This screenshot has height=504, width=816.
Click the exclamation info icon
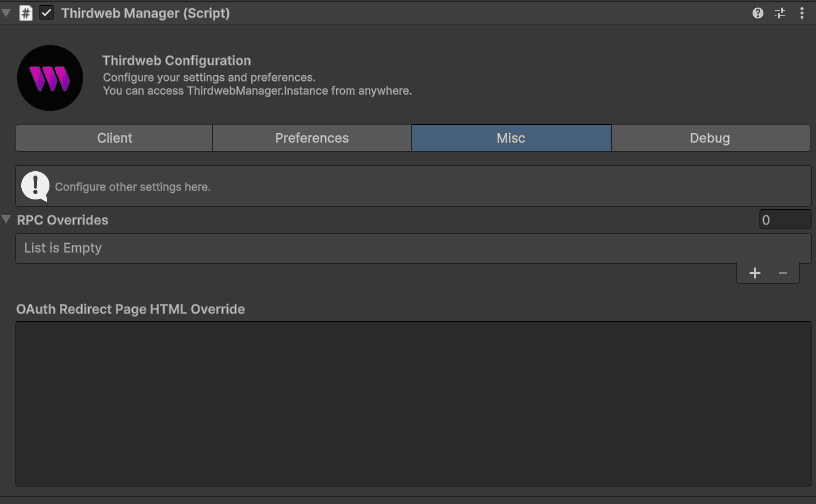tap(35, 186)
